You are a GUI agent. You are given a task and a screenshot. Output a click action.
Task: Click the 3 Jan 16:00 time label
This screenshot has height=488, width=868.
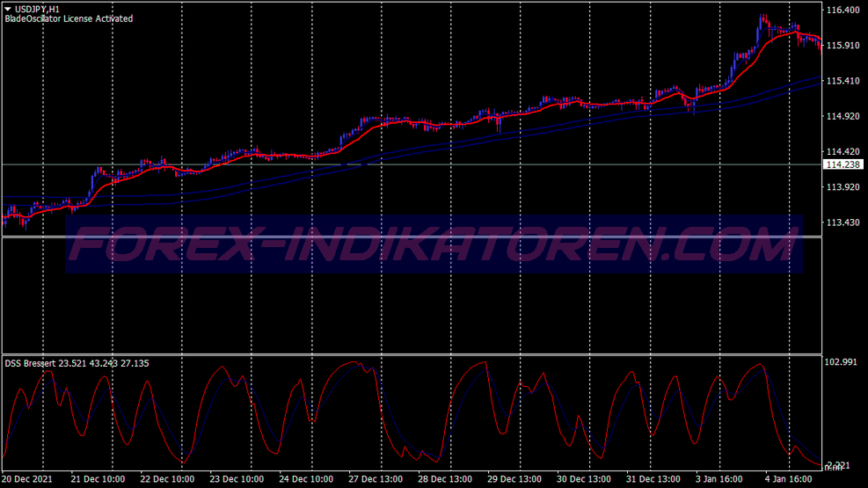(719, 479)
